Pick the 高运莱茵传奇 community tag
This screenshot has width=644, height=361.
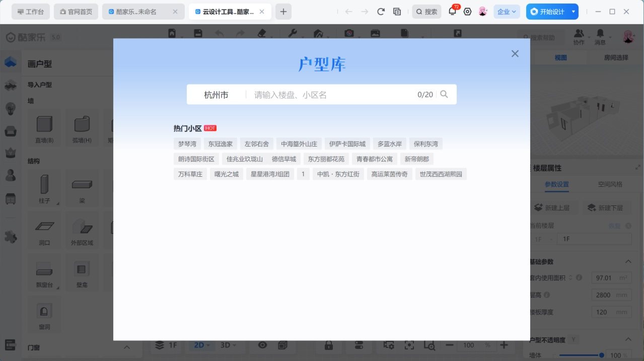click(389, 174)
